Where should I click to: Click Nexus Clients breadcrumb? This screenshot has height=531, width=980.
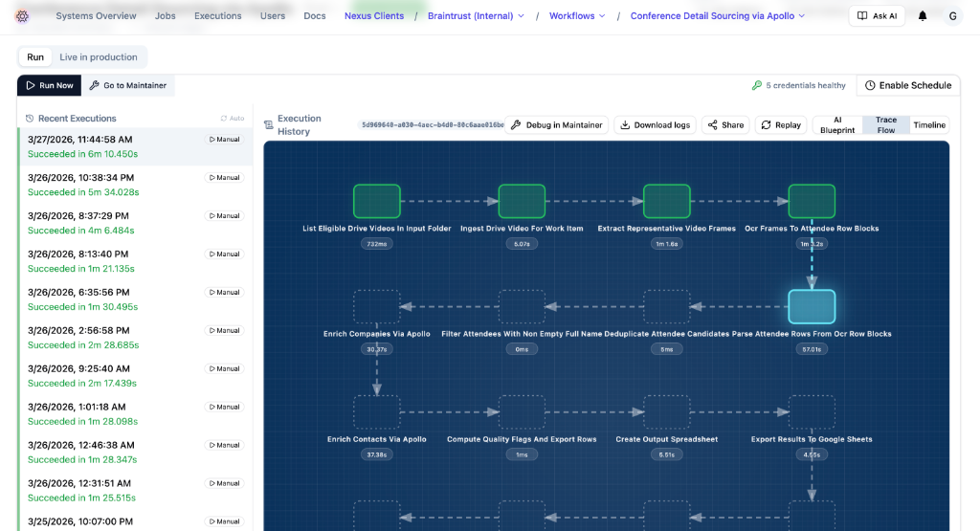pos(374,16)
